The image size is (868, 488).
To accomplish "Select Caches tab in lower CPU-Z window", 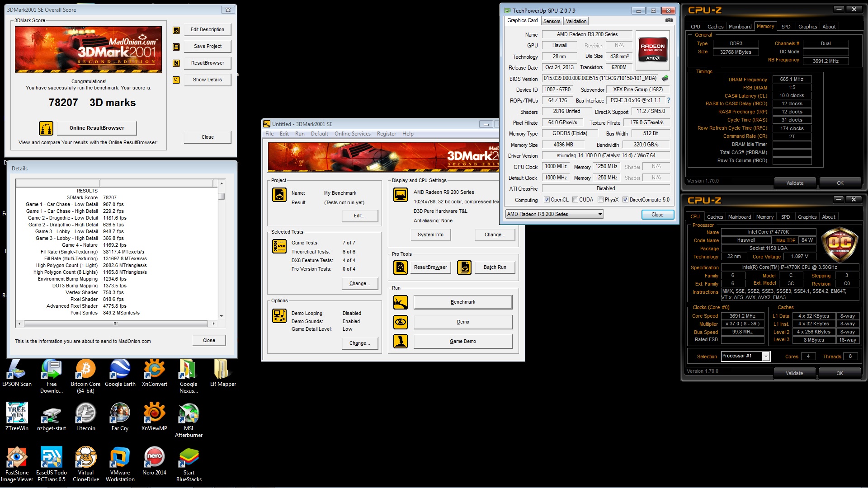I will 715,217.
